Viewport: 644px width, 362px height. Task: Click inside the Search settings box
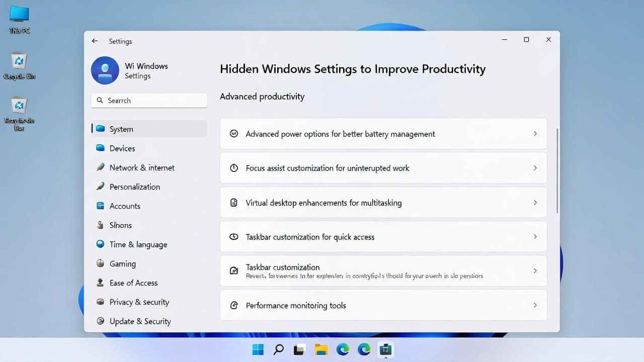tap(148, 100)
